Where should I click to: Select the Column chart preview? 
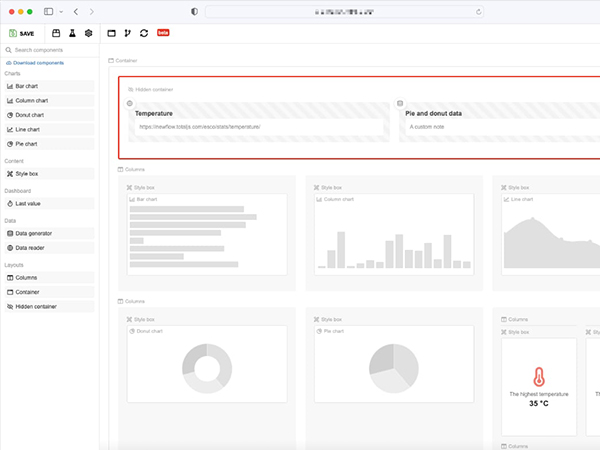(394, 235)
